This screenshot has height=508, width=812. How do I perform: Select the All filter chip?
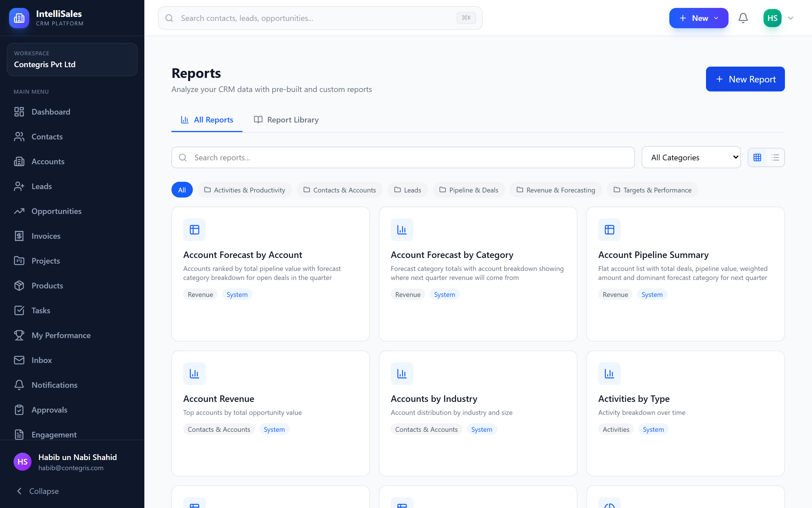[x=182, y=190]
